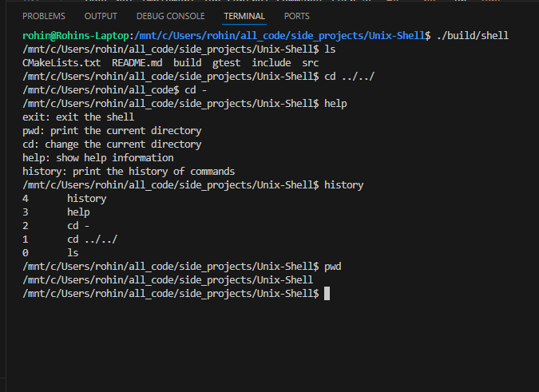Viewport: 539px width, 392px height.
Task: Click the typed 'history' command at the prompt
Action: click(x=343, y=185)
